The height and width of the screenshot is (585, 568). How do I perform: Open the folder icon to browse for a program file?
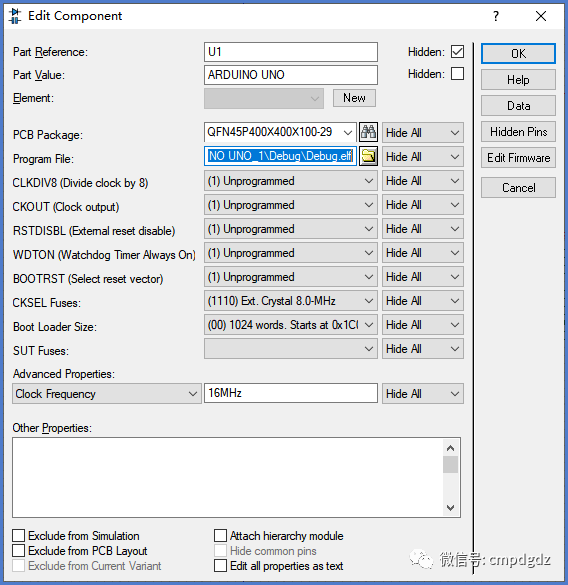pos(368,156)
